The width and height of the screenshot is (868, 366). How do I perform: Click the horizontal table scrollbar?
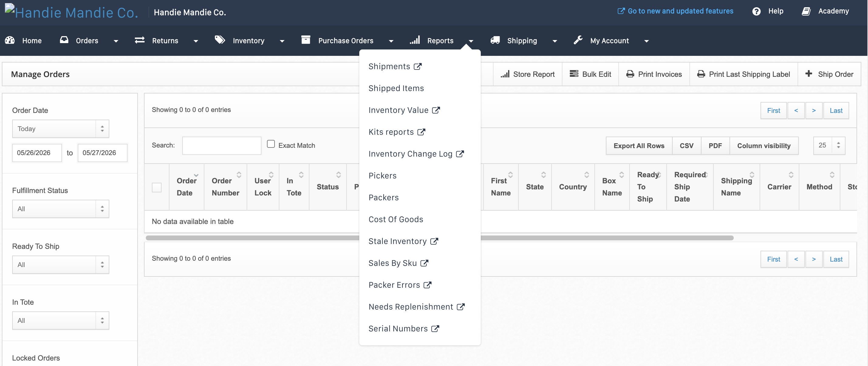click(x=439, y=238)
